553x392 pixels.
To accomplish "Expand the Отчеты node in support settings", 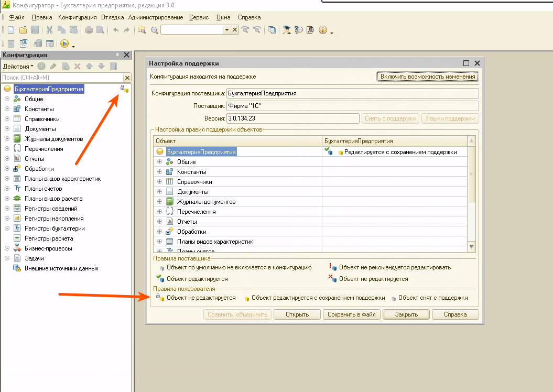I will (x=159, y=221).
